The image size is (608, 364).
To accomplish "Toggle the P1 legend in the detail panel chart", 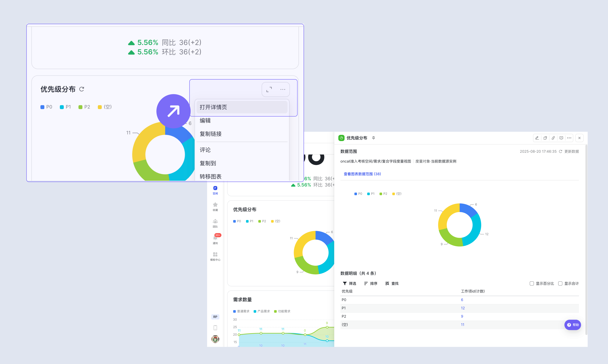I will [371, 194].
